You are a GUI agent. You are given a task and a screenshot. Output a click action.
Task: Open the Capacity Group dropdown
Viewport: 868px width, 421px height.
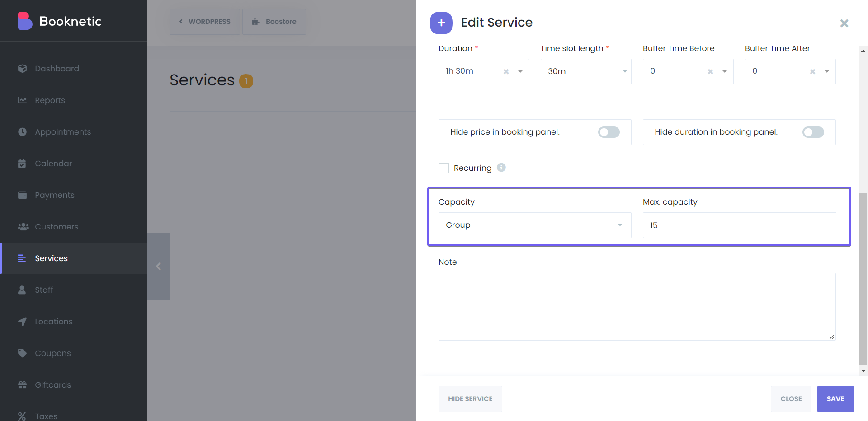pyautogui.click(x=535, y=225)
